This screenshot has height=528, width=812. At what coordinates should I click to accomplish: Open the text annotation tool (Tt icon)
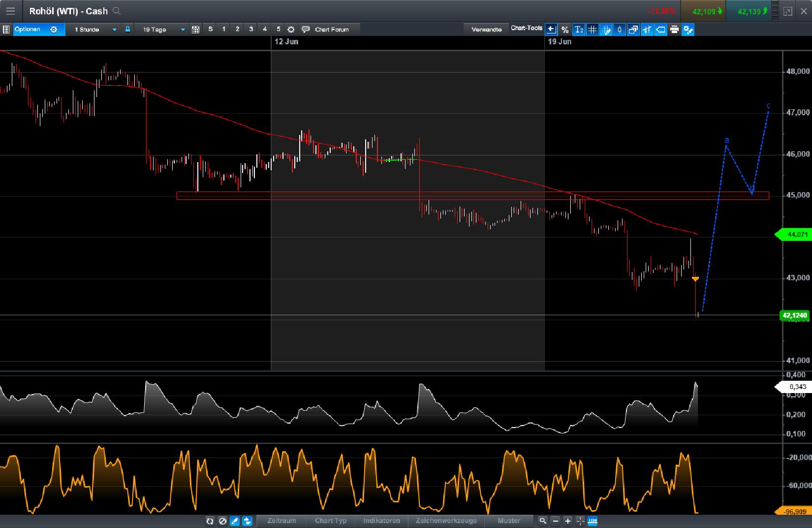tap(580, 30)
